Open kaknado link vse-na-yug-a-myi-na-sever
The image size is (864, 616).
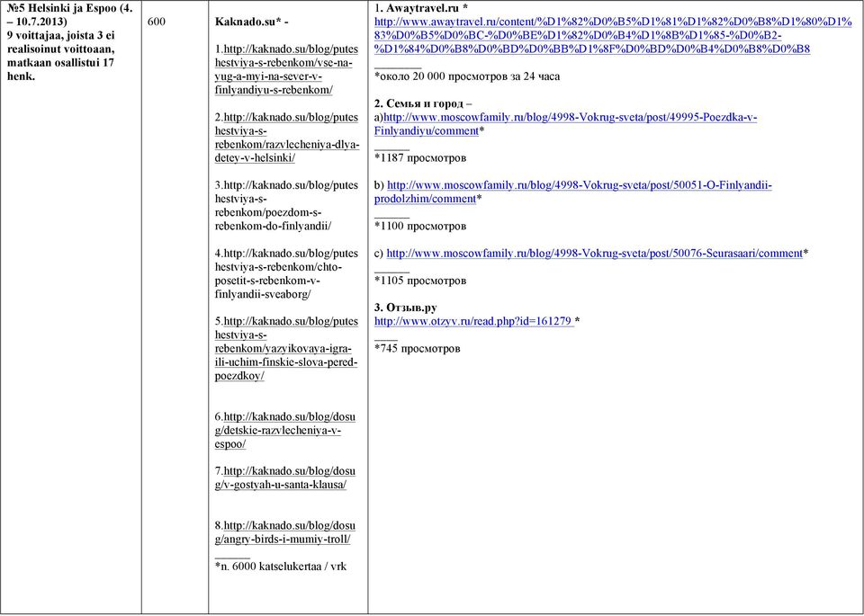point(286,69)
